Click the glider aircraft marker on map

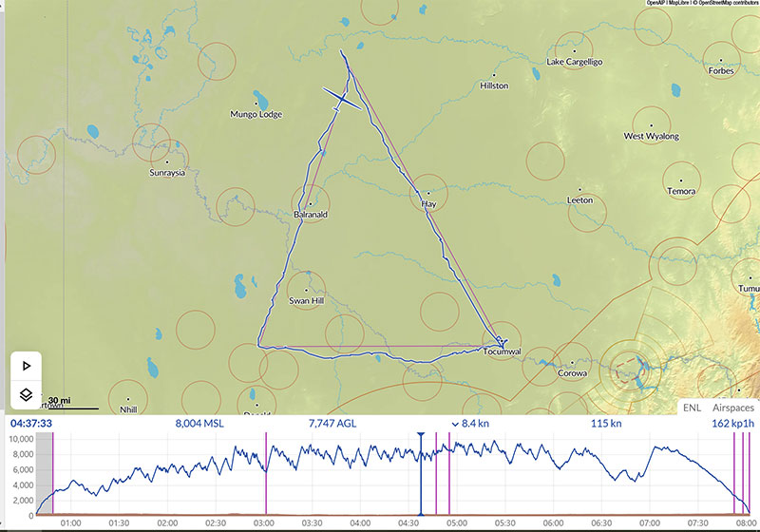pyautogui.click(x=340, y=100)
